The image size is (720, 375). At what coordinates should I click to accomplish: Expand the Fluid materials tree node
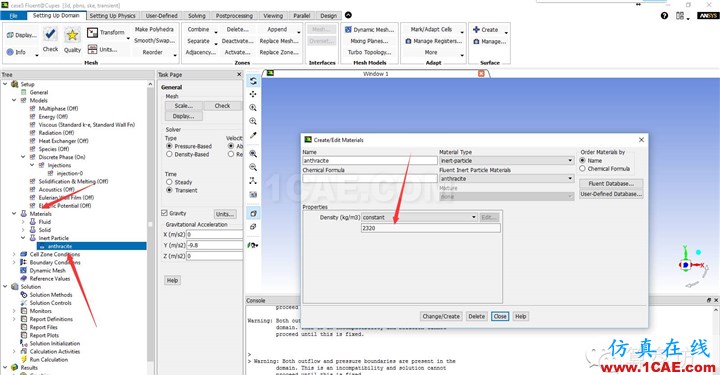pyautogui.click(x=23, y=222)
